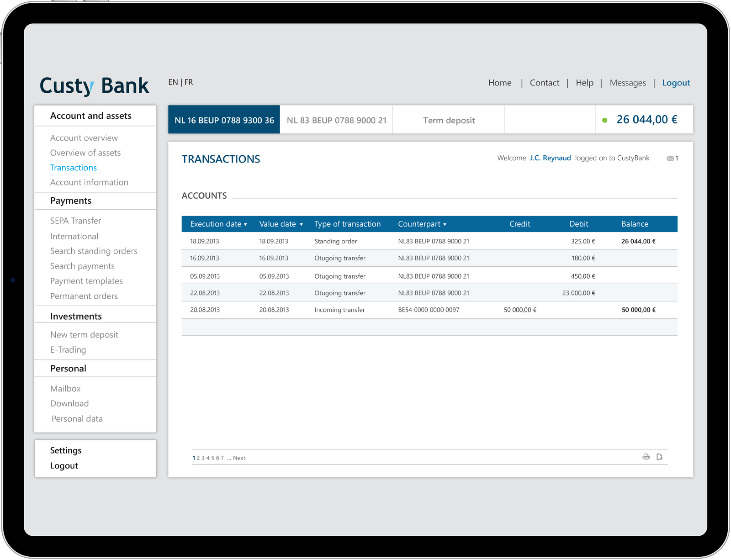
Task: Open Settings in the sidebar panel
Action: [66, 450]
